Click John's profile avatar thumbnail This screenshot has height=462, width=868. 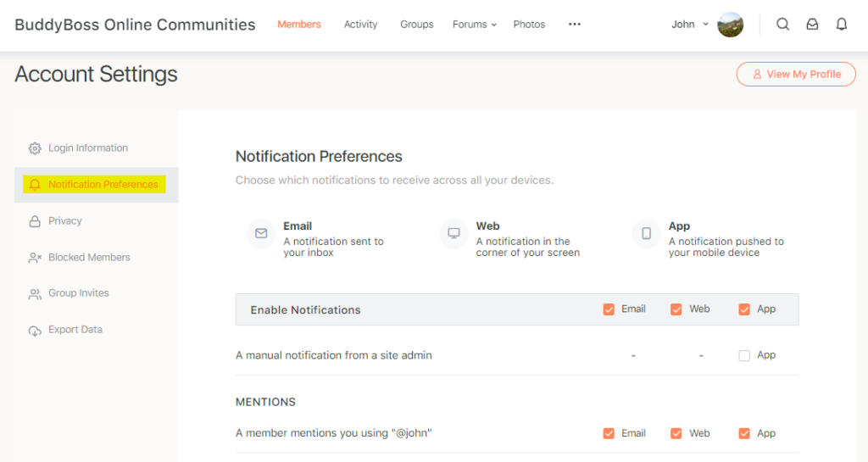[730, 25]
